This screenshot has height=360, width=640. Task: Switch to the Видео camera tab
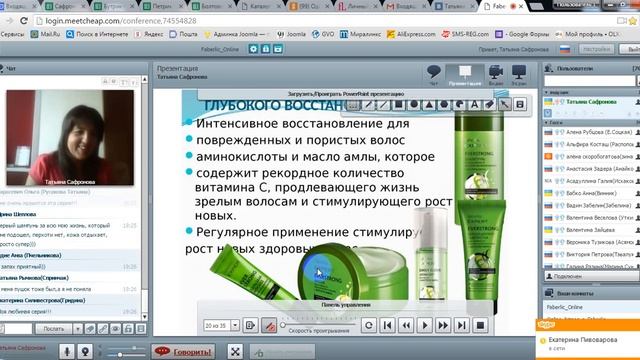pyautogui.click(x=496, y=75)
